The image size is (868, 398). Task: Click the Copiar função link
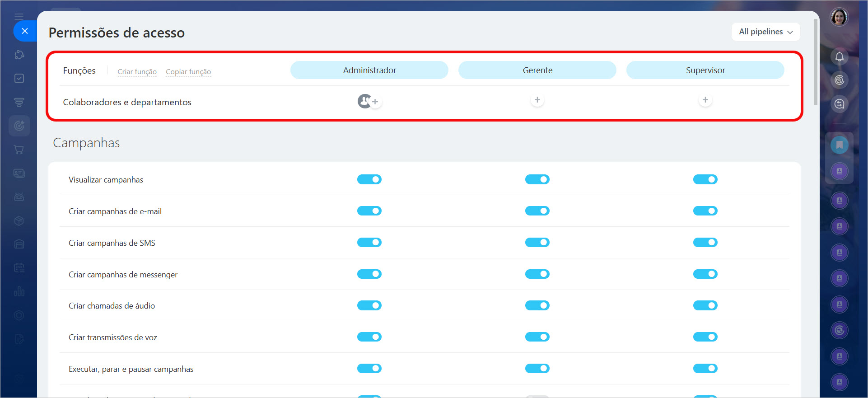click(x=188, y=71)
